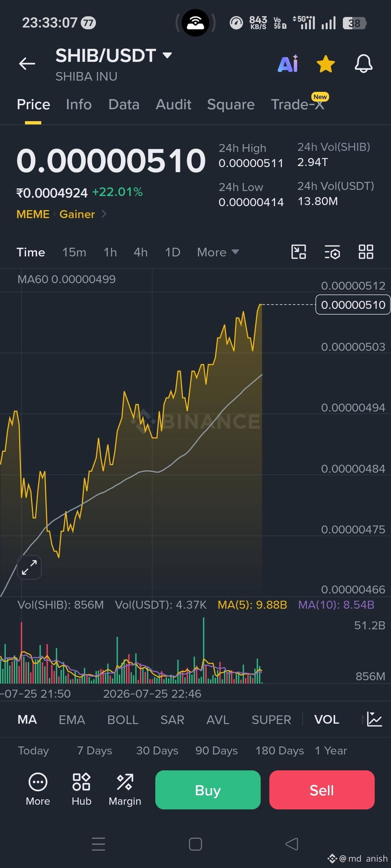The image size is (391, 868).
Task: Toggle the AVL indicator
Action: [218, 720]
